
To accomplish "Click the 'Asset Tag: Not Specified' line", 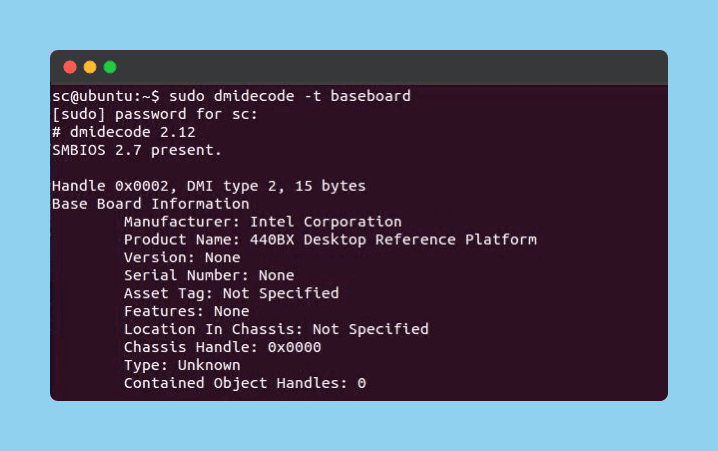I will tap(231, 294).
